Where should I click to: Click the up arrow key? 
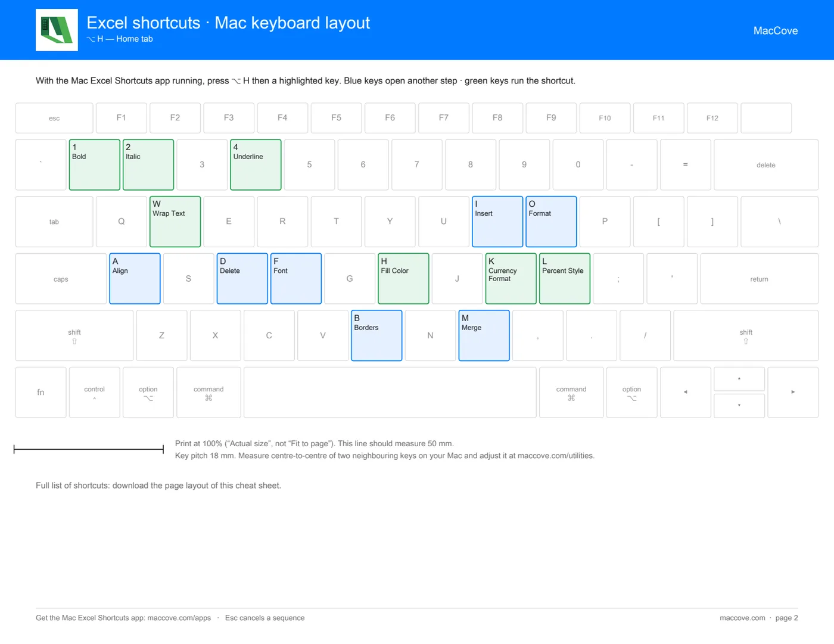pyautogui.click(x=739, y=379)
